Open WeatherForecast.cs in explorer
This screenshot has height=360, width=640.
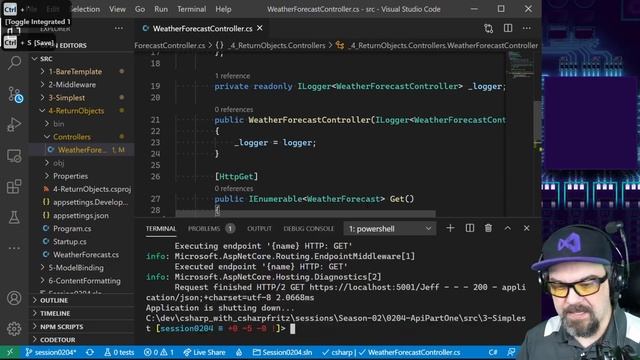pos(86,255)
